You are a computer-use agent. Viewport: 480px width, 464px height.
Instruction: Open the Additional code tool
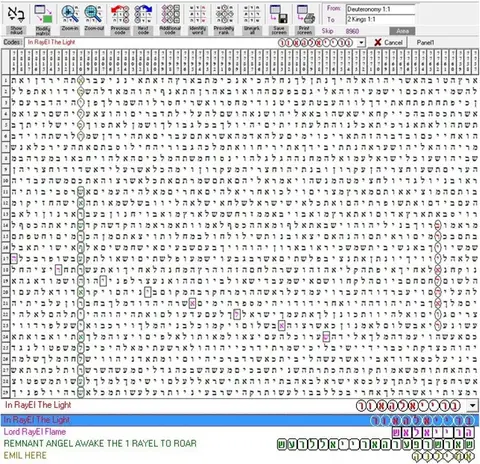coord(170,19)
